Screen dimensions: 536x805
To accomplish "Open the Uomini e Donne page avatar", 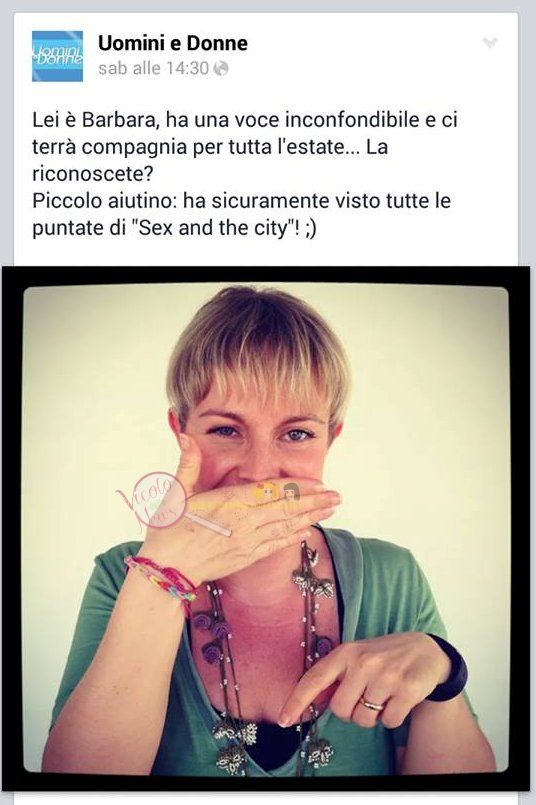I will point(58,56).
